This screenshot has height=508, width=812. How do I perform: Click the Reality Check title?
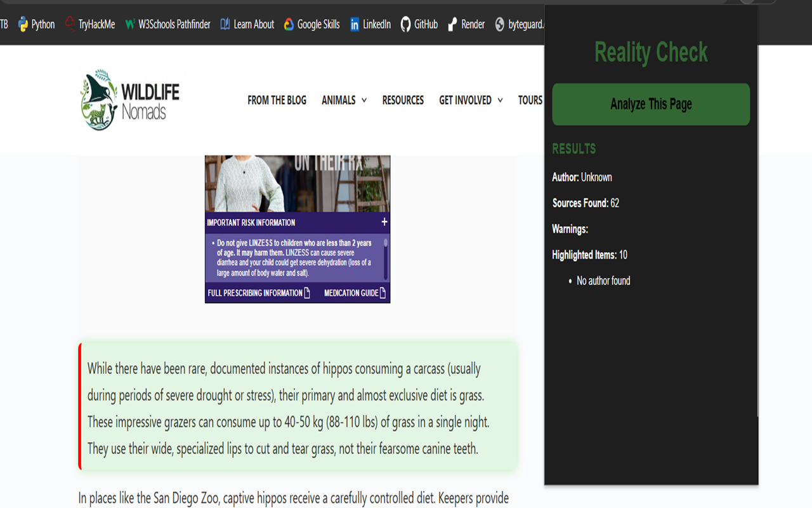pos(651,52)
